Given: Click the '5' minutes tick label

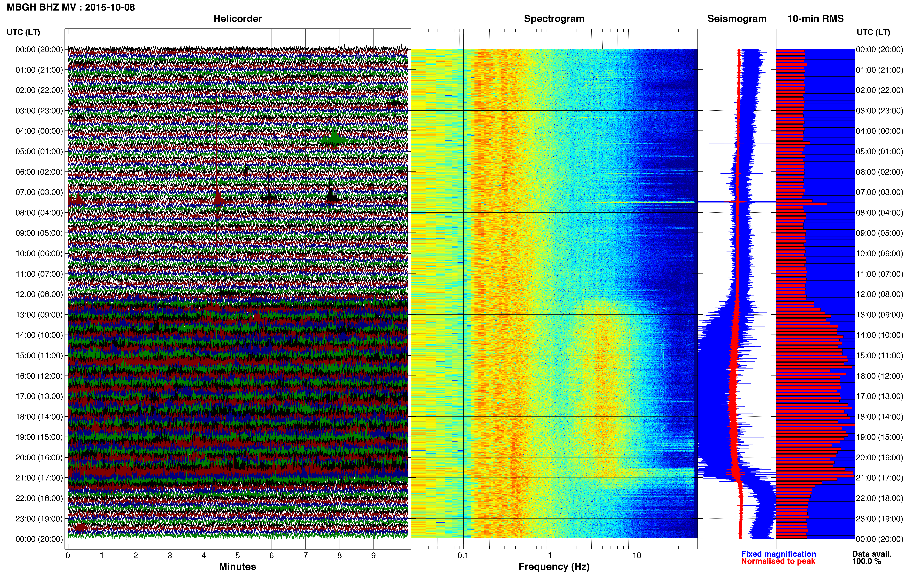Looking at the screenshot, I should click(238, 555).
